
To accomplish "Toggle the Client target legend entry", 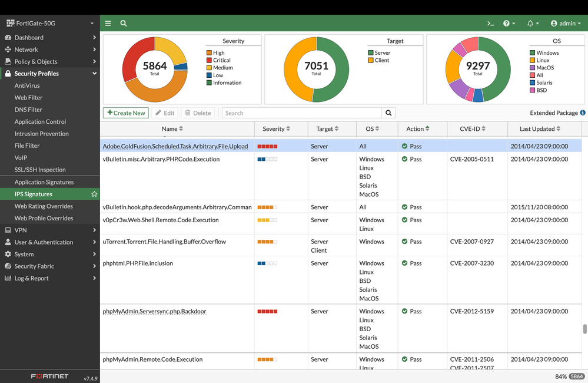I will [381, 60].
